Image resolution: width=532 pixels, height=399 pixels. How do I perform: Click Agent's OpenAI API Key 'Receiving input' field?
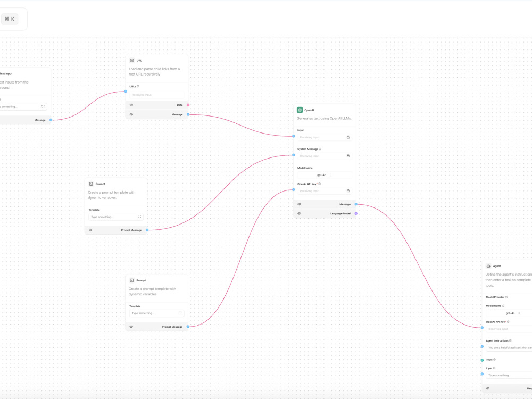click(x=509, y=329)
